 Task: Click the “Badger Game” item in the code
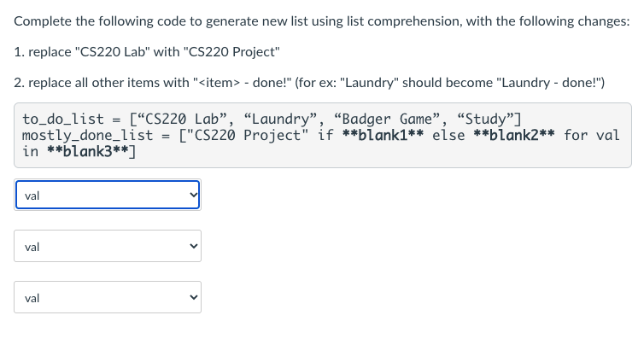click(388, 119)
